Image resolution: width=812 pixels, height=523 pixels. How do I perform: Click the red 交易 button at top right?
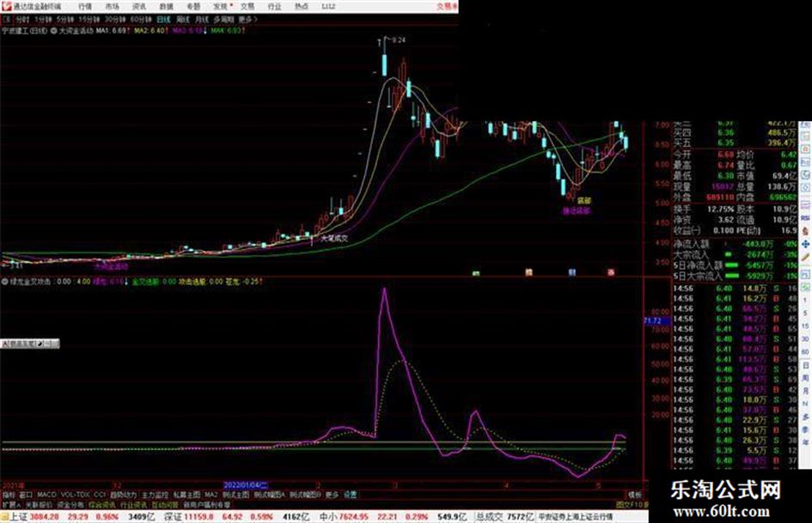[x=447, y=7]
